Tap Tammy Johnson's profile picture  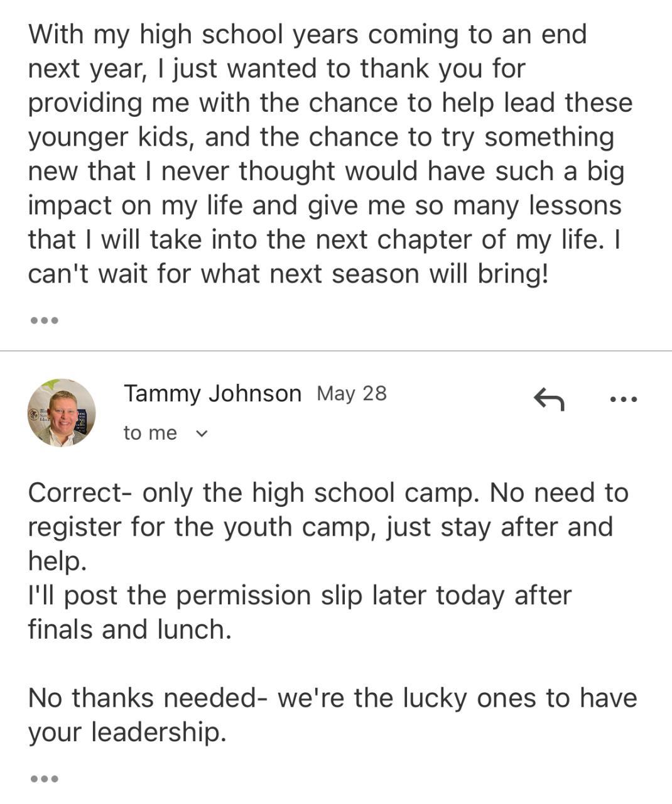(x=62, y=413)
